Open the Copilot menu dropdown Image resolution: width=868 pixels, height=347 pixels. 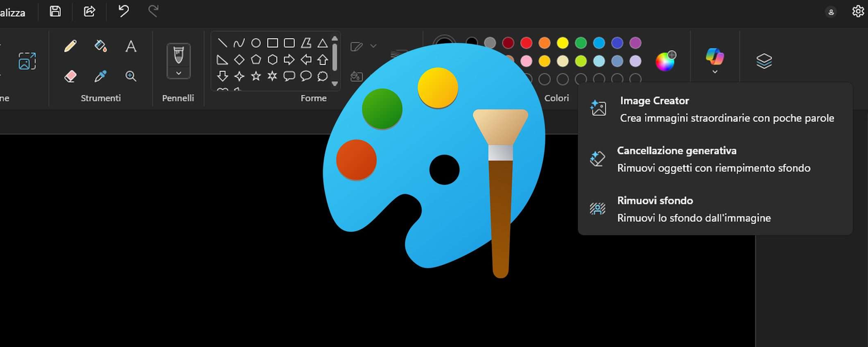point(715,72)
